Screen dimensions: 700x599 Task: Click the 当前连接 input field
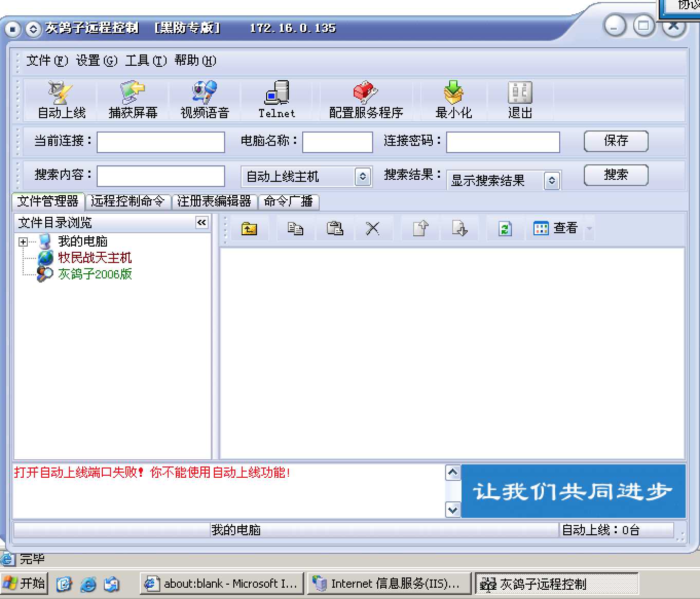coord(161,142)
